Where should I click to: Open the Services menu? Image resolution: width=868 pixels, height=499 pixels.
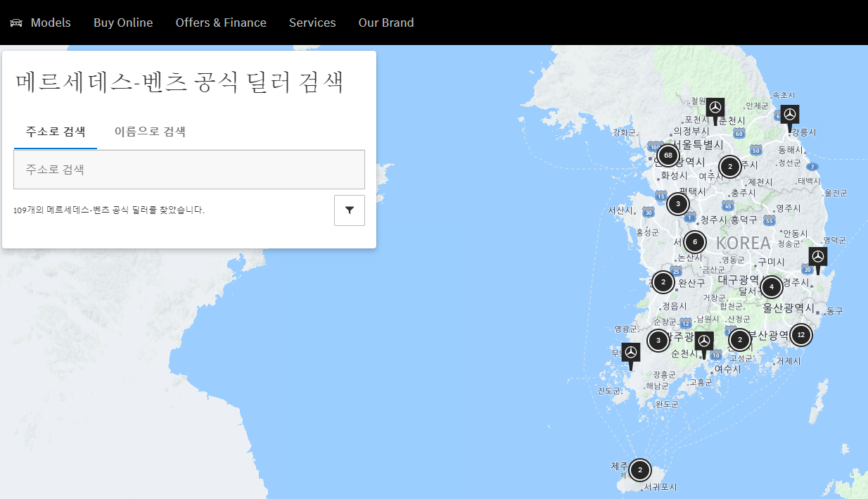point(312,23)
